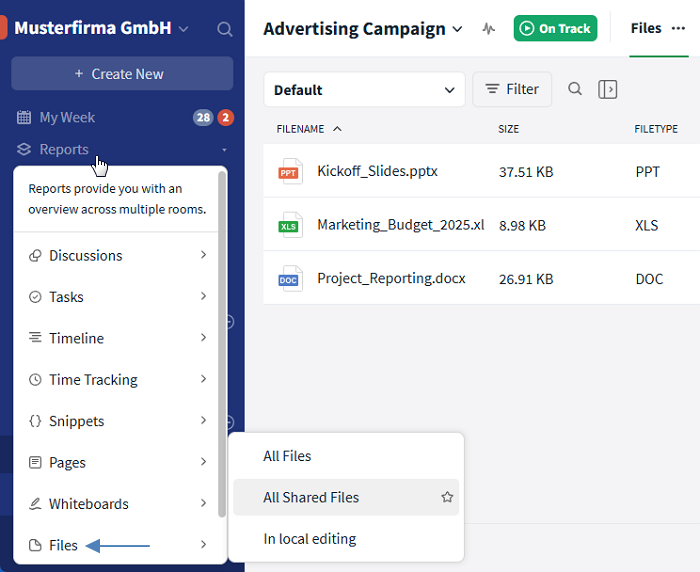Sort by the FILENAME column header
The image size is (700, 572).
[300, 129]
